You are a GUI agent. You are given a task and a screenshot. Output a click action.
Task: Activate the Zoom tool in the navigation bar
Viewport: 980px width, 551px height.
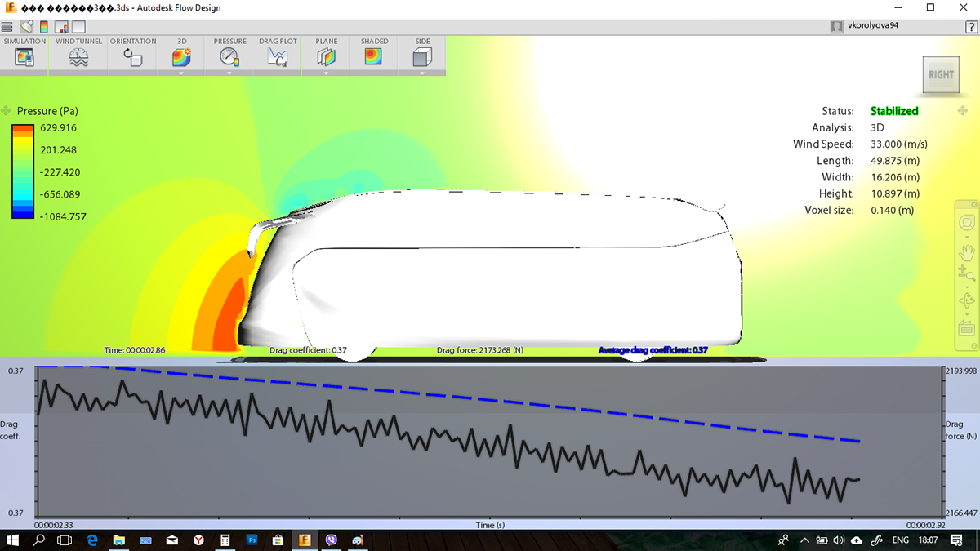(x=965, y=274)
